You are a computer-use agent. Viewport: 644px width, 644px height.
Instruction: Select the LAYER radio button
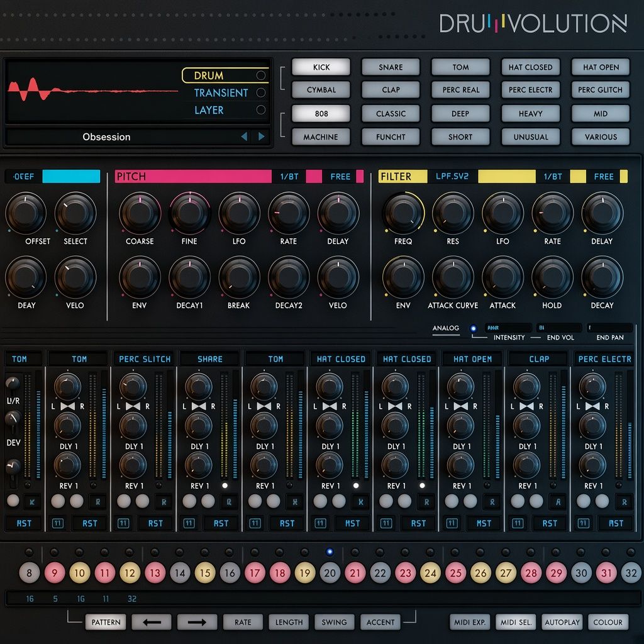(x=261, y=109)
